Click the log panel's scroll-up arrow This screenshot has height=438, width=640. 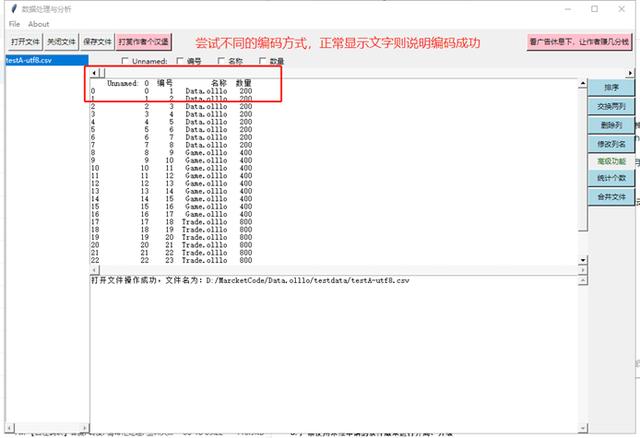[x=583, y=280]
